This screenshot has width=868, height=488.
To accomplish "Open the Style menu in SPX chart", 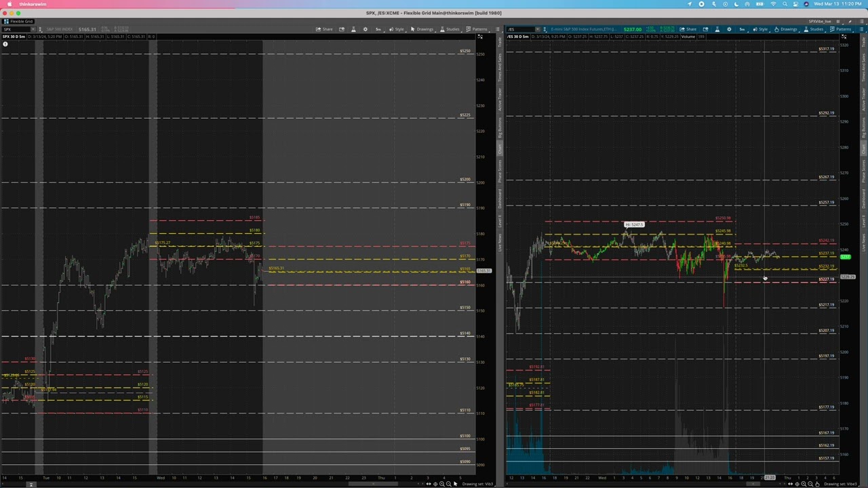I will (397, 29).
